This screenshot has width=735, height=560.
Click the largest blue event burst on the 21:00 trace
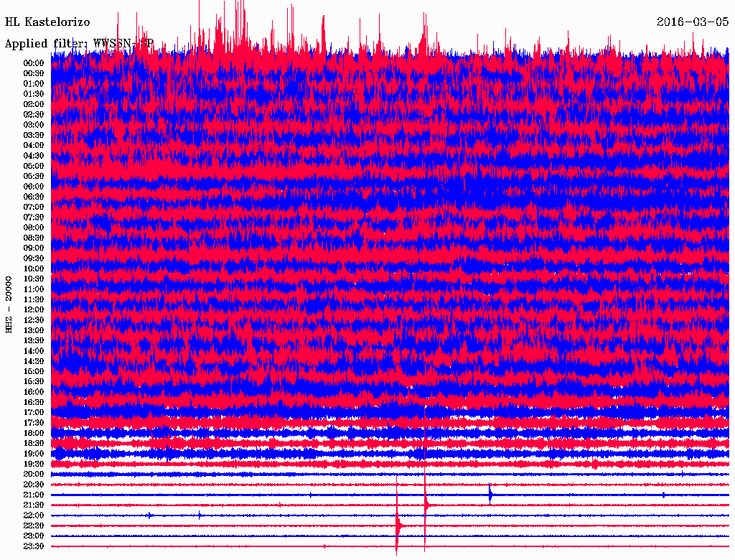pos(490,495)
